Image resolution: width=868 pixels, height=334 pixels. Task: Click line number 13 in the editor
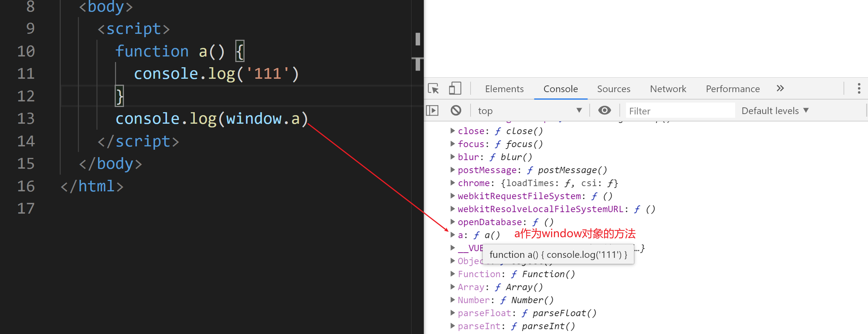point(26,119)
